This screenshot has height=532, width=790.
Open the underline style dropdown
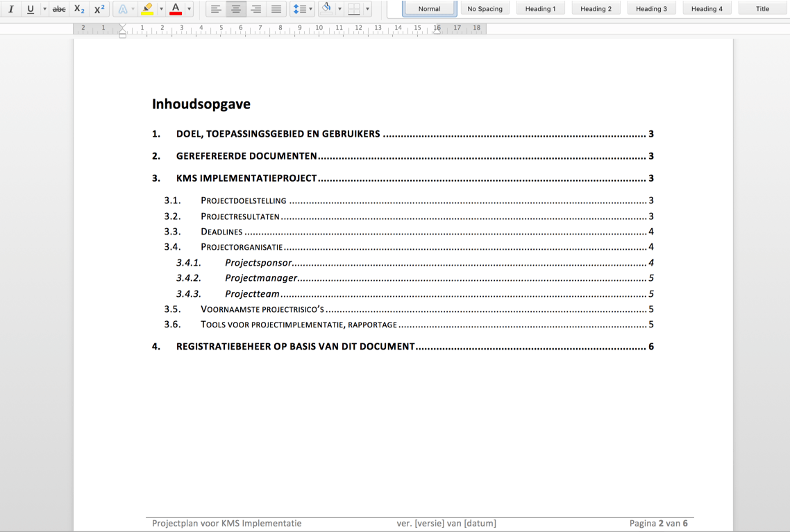(44, 9)
